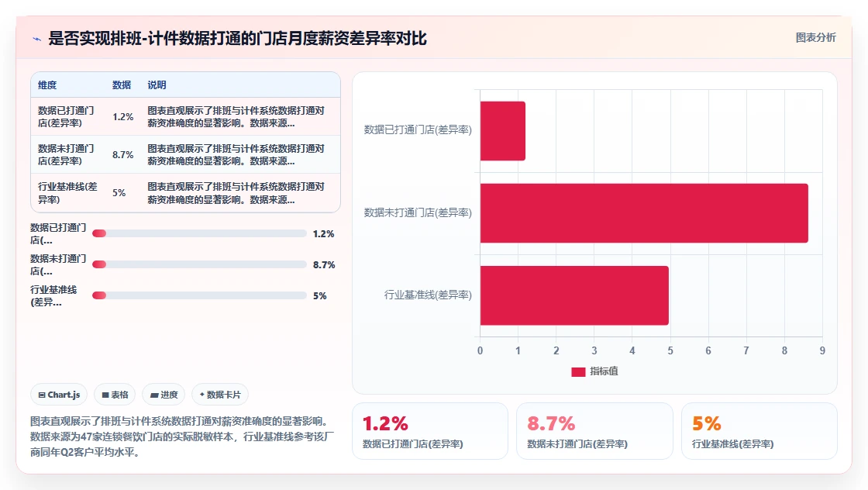The height and width of the screenshot is (490, 868).
Task: Click the x-axis tick label 9
Action: [822, 351]
